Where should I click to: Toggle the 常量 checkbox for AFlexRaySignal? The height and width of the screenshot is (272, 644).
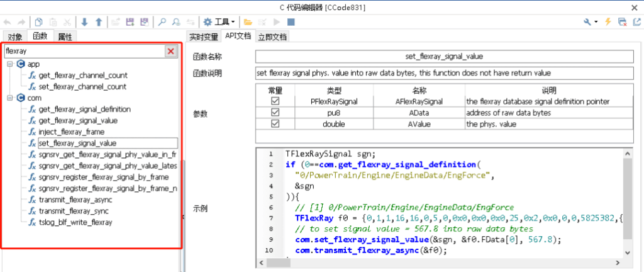[x=275, y=101]
